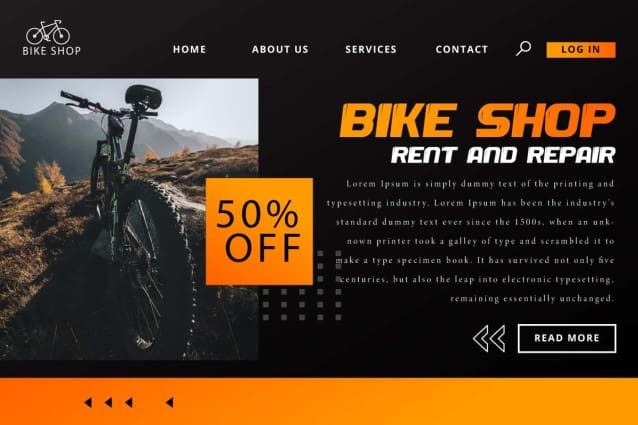Click the first triangle arrow in orange footer

[x=88, y=403]
